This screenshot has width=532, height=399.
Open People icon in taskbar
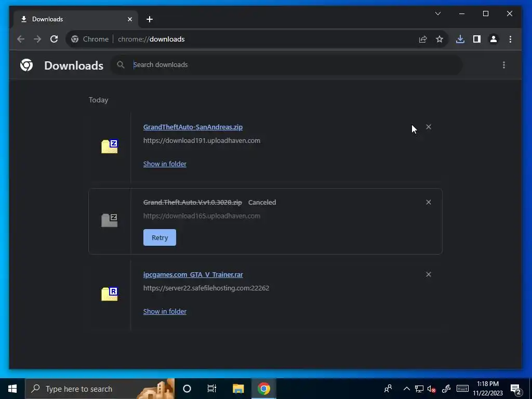click(388, 389)
